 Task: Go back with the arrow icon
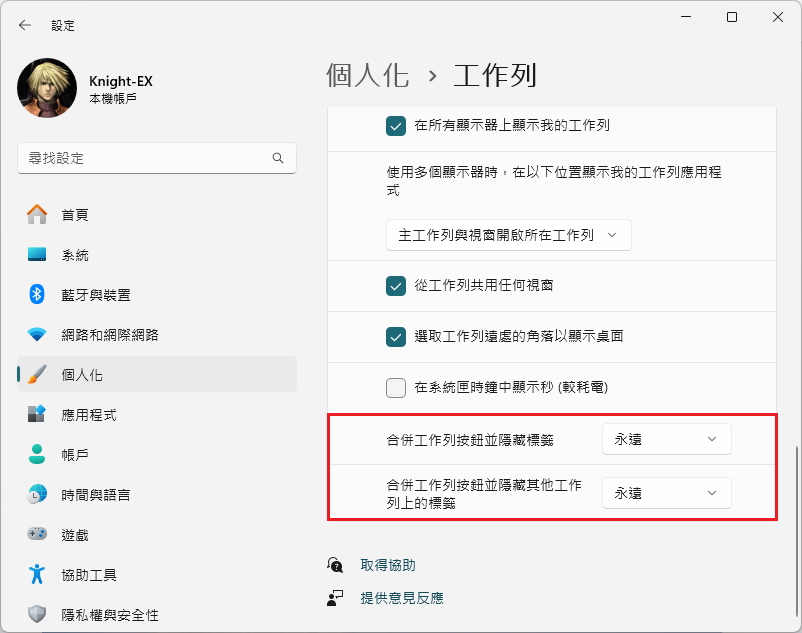tap(24, 25)
